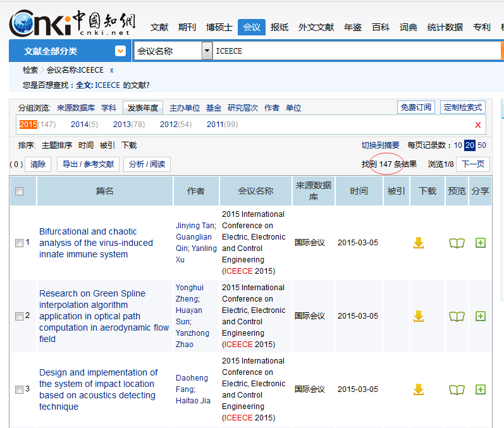Group results by 单位
504x428 pixels.
[293, 108]
